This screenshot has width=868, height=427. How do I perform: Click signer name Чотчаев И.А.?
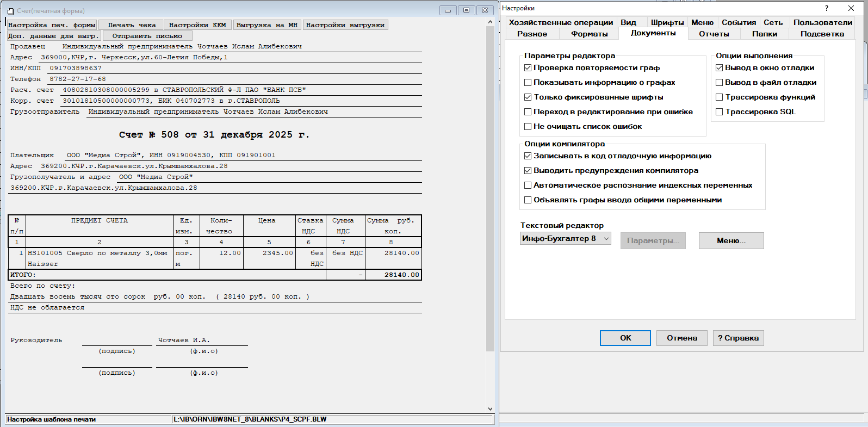tap(184, 340)
